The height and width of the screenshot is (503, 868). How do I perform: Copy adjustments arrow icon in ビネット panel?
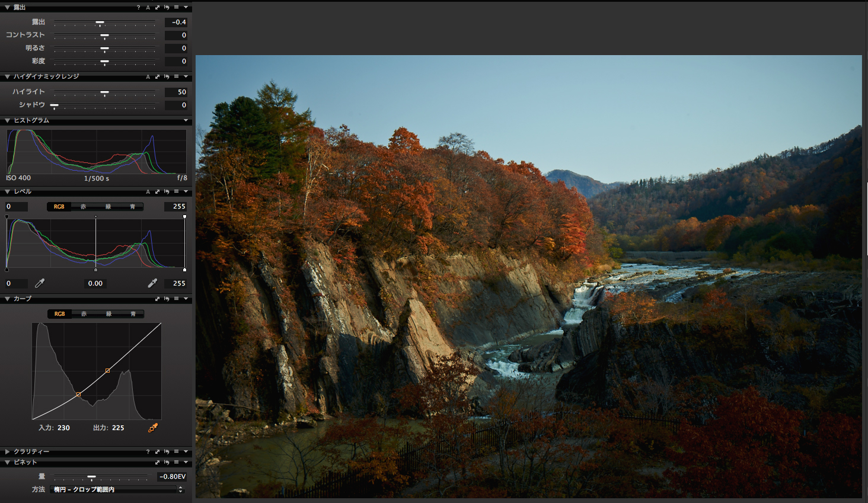[157, 462]
